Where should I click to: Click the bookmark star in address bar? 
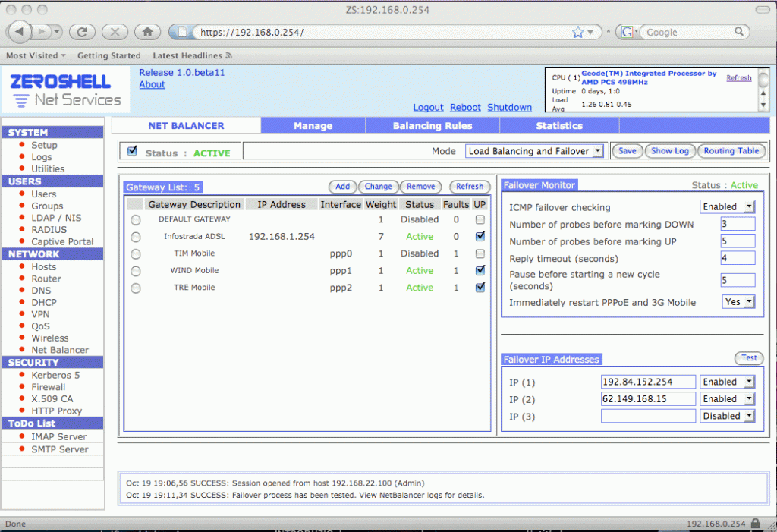click(x=578, y=32)
